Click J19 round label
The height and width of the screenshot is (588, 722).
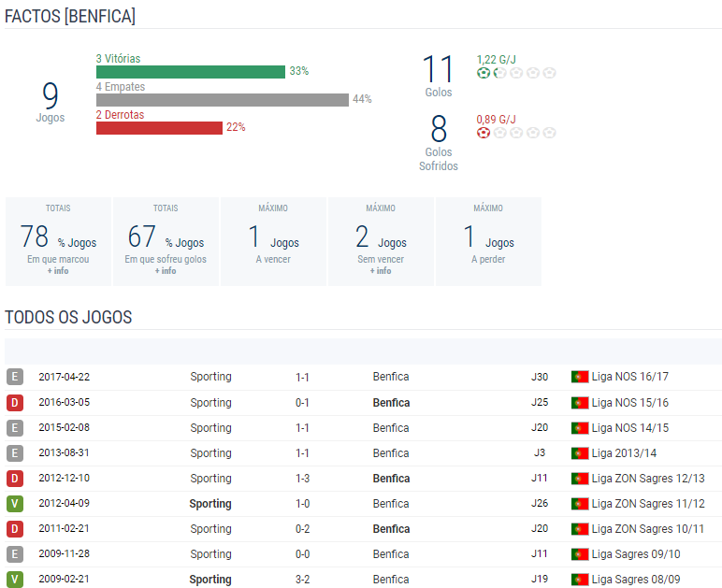[540, 580]
